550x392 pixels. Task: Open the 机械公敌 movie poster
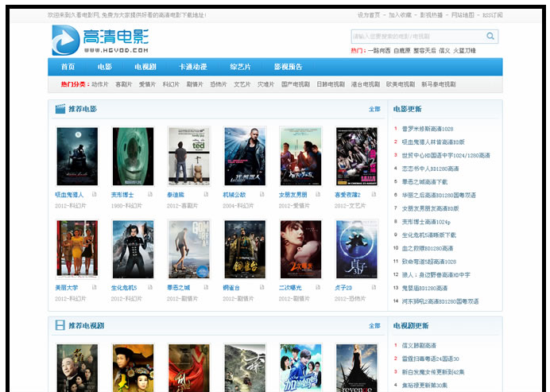pos(245,156)
